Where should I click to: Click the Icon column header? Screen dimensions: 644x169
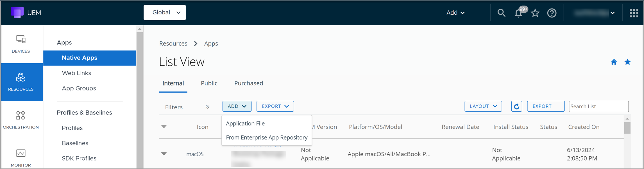click(203, 127)
